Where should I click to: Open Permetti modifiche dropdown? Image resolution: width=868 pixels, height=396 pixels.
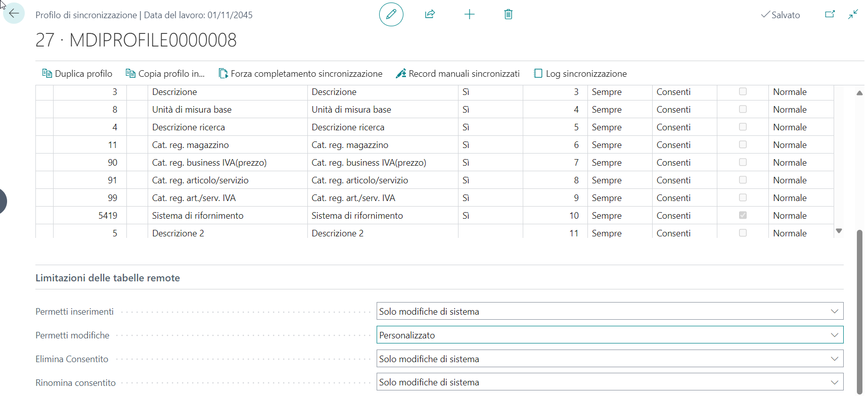tap(610, 335)
